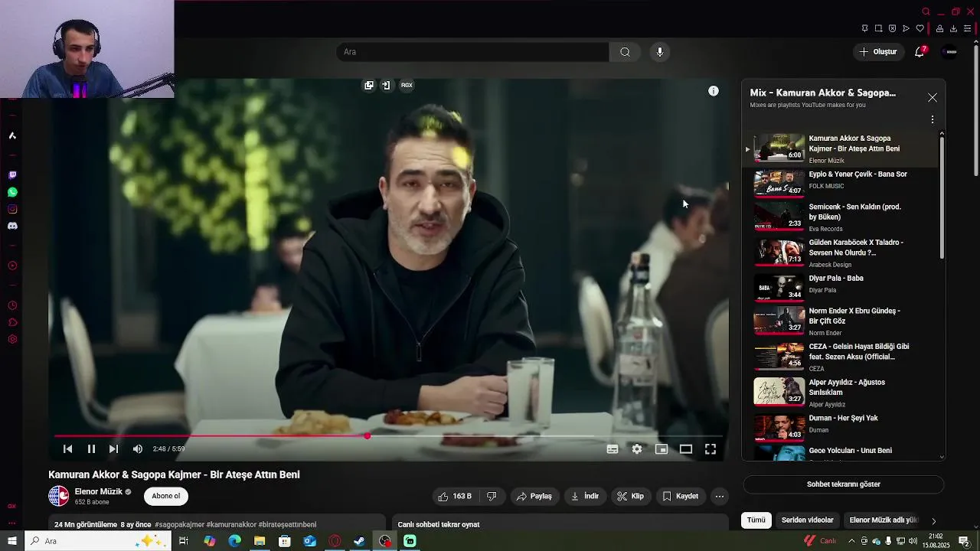Open YouTube notifications bell

[x=920, y=52]
